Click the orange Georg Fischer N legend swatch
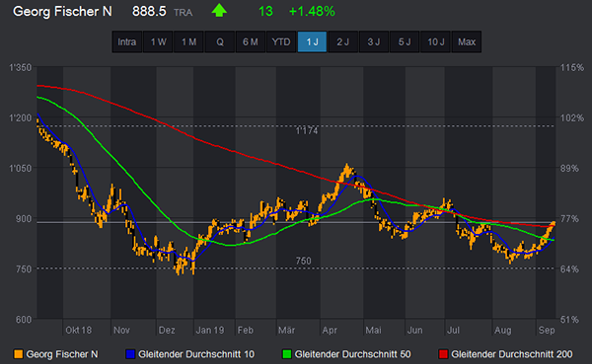 coord(18,354)
